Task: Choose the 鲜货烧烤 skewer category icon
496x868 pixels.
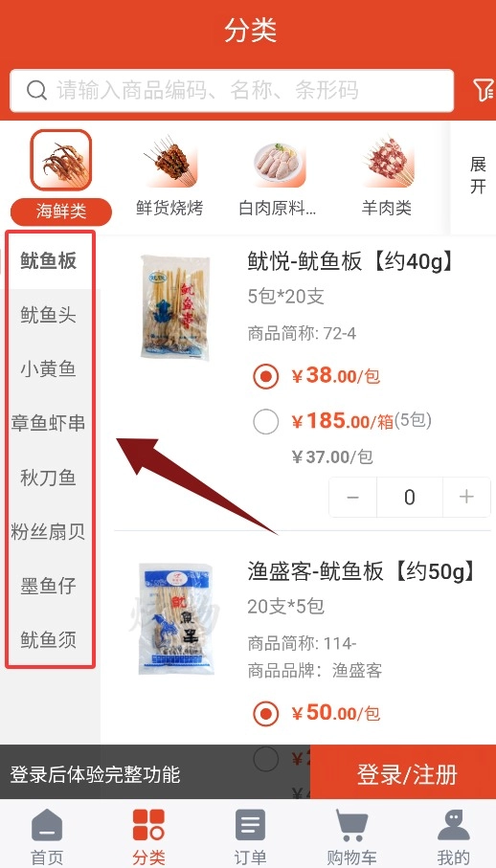Action: tap(169, 160)
